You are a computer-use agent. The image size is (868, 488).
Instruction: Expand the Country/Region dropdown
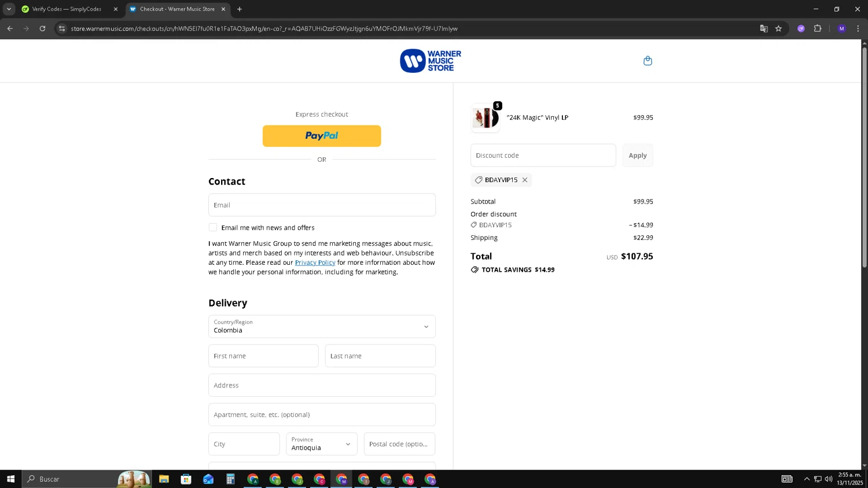(322, 327)
